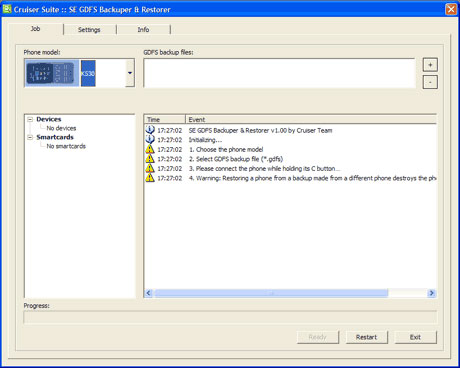Select '4. Warning: Restoring a phone' entry
The height and width of the screenshot is (368, 460).
[x=312, y=178]
